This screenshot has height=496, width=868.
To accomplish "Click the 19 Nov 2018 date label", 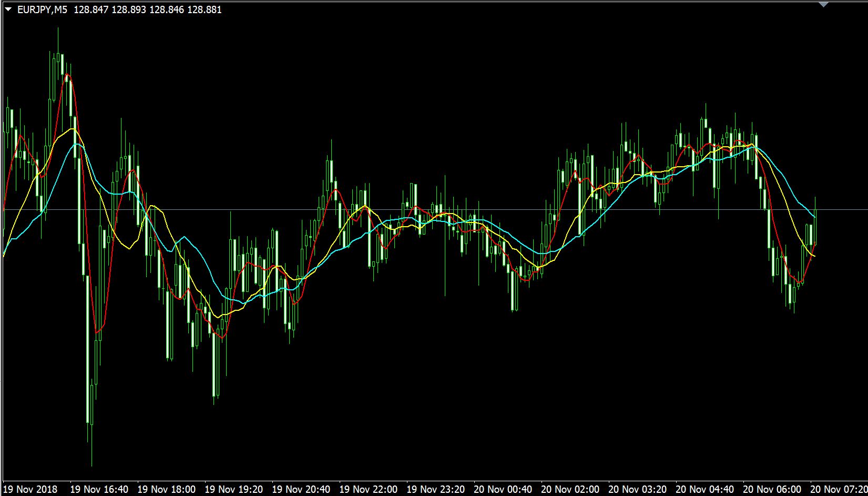I will pyautogui.click(x=30, y=489).
